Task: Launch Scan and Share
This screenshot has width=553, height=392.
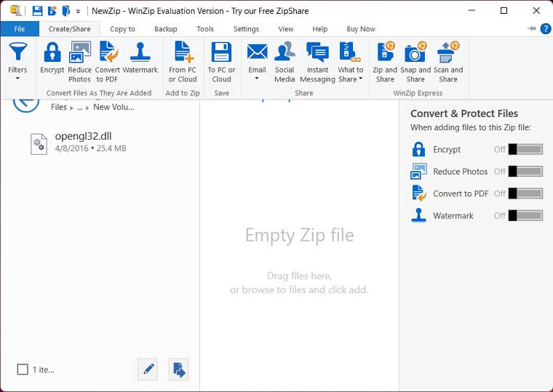Action: click(x=448, y=63)
